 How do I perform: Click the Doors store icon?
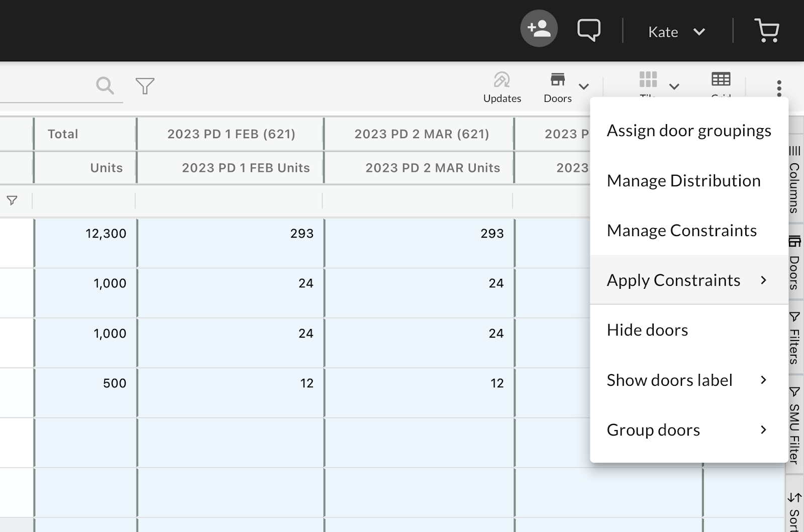[557, 80]
